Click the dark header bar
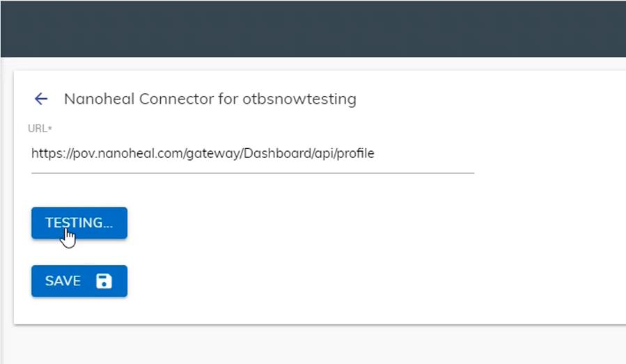The width and height of the screenshot is (626, 364). tap(313, 29)
